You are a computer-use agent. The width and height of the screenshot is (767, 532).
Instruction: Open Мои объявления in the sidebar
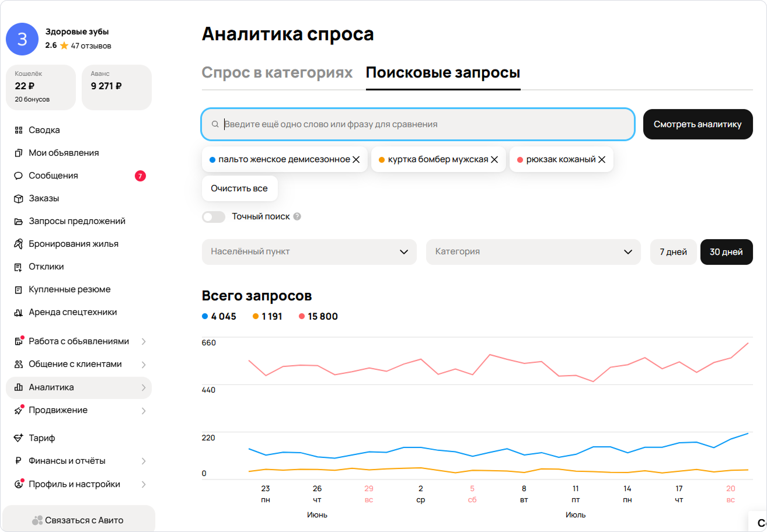(x=64, y=153)
